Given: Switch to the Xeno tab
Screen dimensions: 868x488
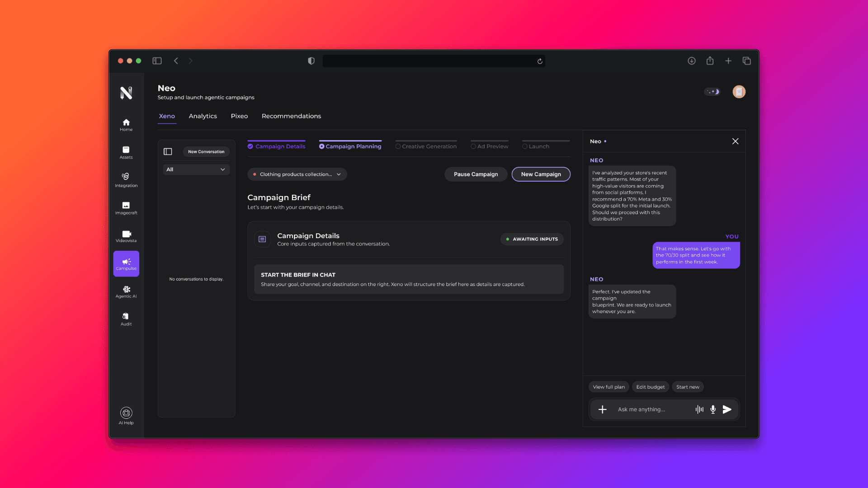Looking at the screenshot, I should [x=167, y=116].
